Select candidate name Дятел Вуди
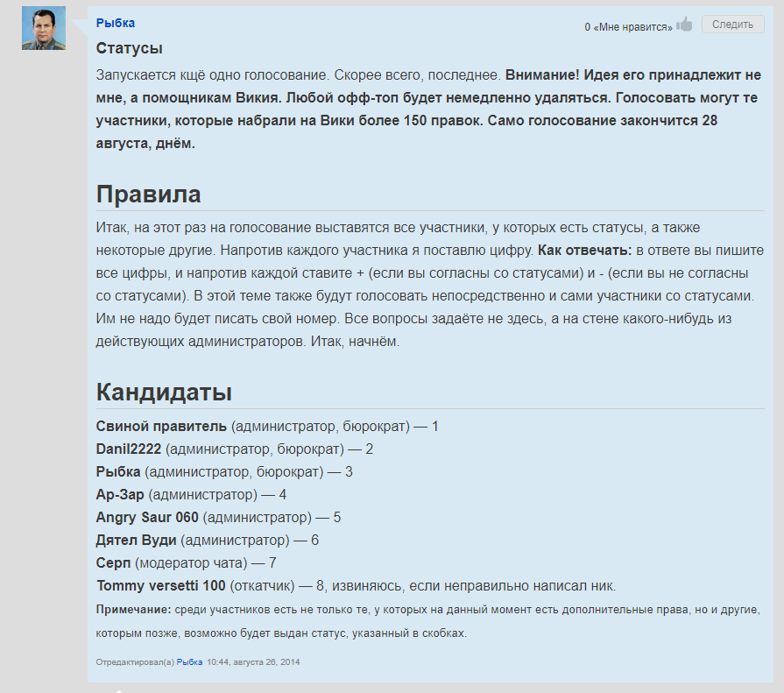The width and height of the screenshot is (784, 693). [x=136, y=541]
